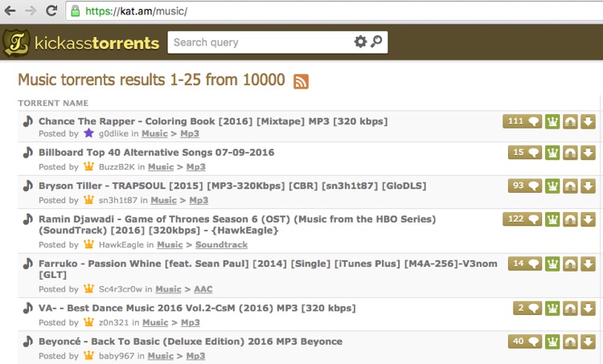Click magnet icon for Best Dance Music 2016

(x=570, y=309)
